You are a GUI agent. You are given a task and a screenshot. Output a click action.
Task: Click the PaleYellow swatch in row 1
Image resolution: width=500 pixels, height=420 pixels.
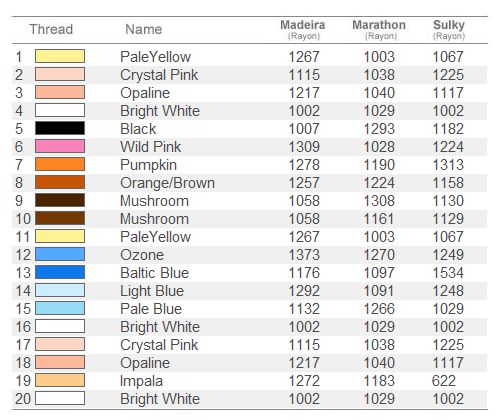[x=60, y=56]
